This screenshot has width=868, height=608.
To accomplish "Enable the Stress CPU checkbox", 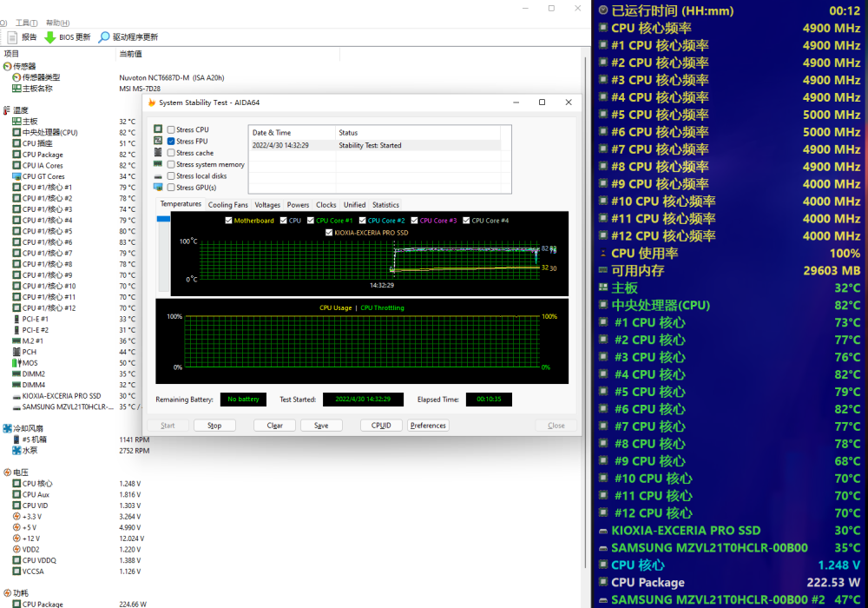I will click(x=171, y=130).
